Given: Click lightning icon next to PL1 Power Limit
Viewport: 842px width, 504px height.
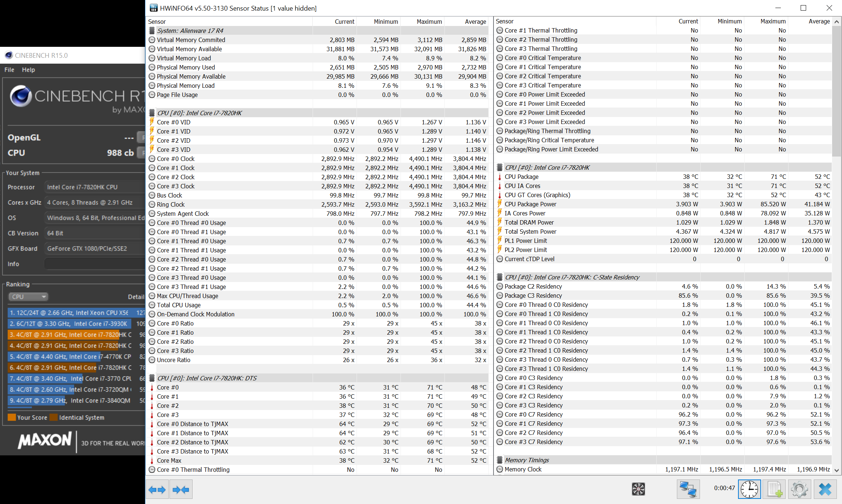Looking at the screenshot, I should pyautogui.click(x=500, y=241).
